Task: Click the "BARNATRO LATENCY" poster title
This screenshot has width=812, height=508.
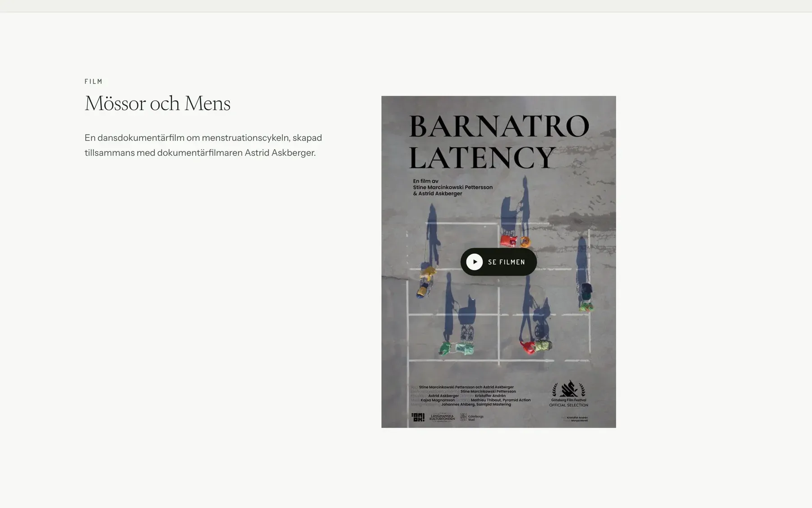Action: [499, 141]
